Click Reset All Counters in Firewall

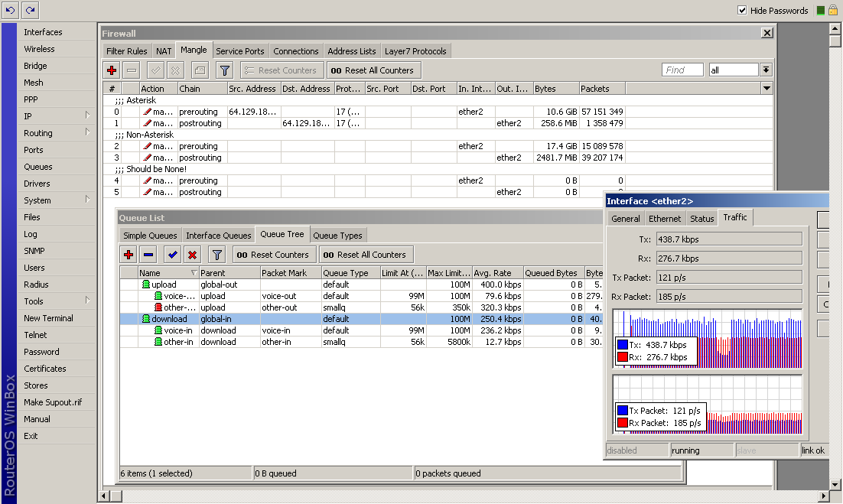pos(372,70)
